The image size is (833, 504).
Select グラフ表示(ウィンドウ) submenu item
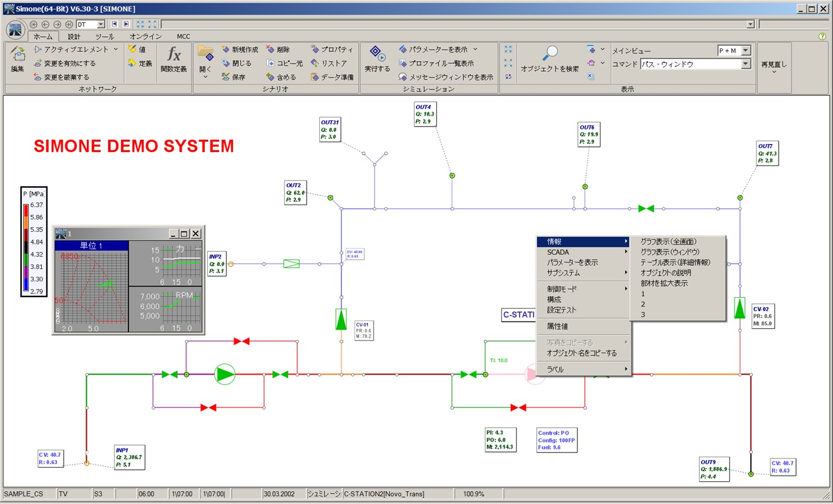tap(677, 252)
